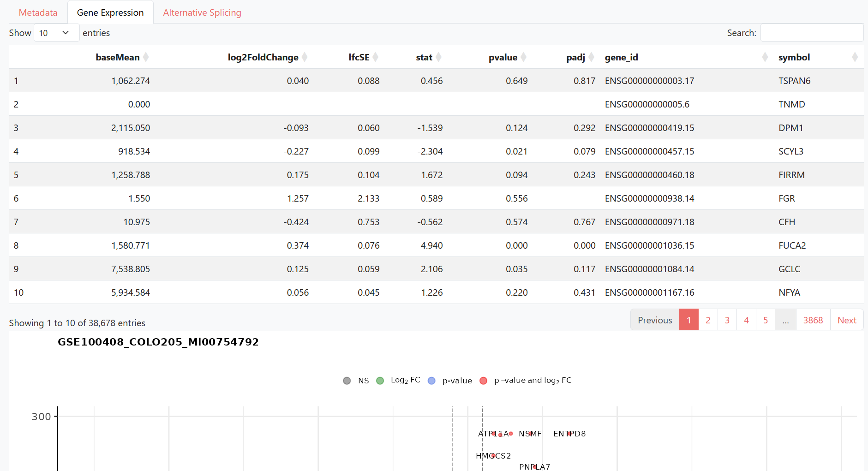The image size is (868, 471).
Task: Jump to pagination page 4
Action: tap(746, 320)
